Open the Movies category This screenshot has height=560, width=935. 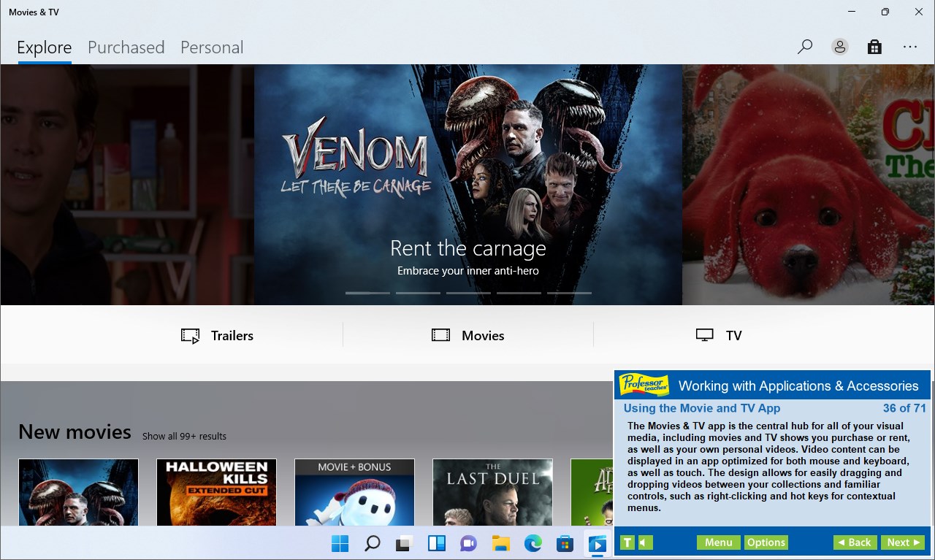coord(467,336)
